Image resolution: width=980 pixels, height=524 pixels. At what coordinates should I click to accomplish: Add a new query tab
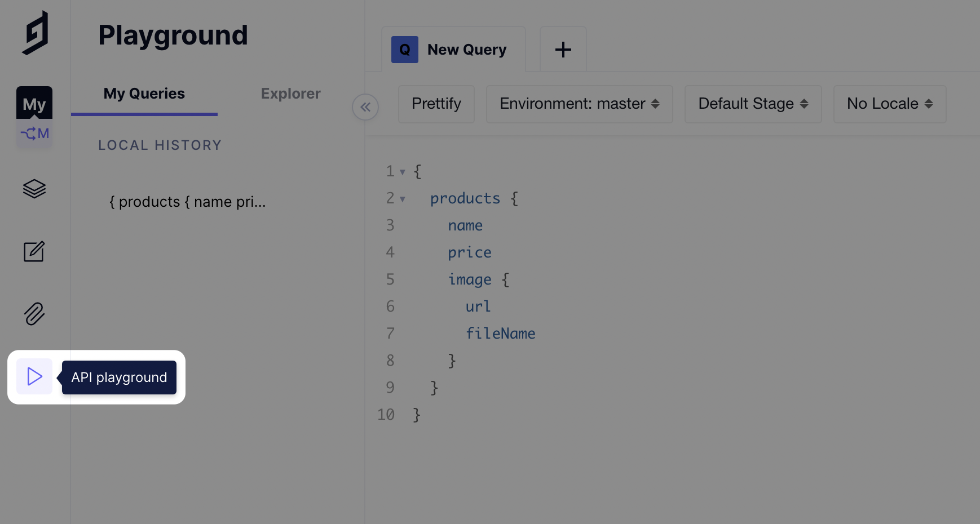tap(563, 50)
